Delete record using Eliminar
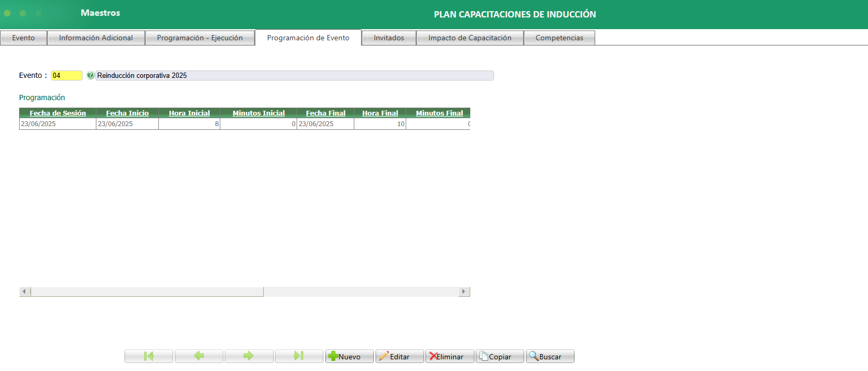 coord(450,356)
